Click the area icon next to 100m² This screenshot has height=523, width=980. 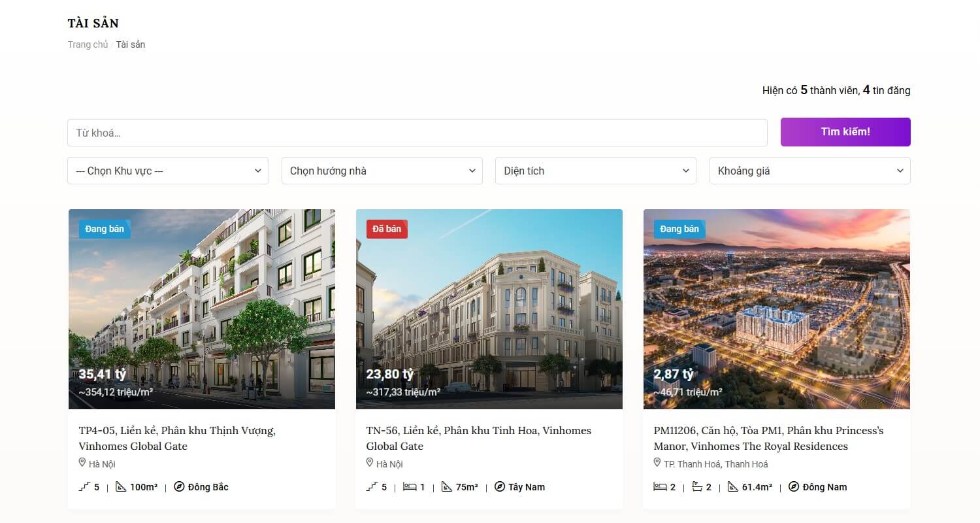click(121, 487)
